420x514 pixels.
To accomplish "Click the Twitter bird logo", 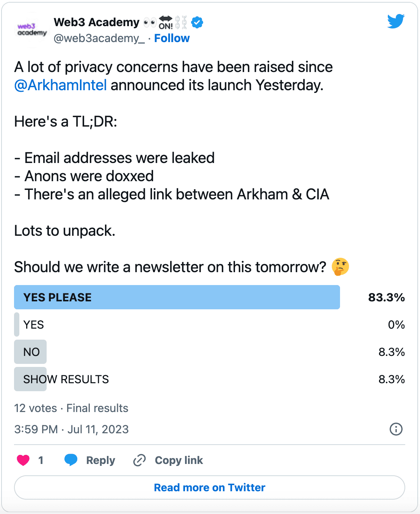I will (x=396, y=22).
